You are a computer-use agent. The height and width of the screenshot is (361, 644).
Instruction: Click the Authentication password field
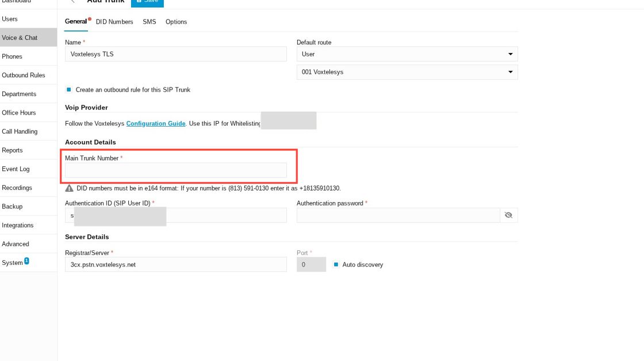coord(398,215)
